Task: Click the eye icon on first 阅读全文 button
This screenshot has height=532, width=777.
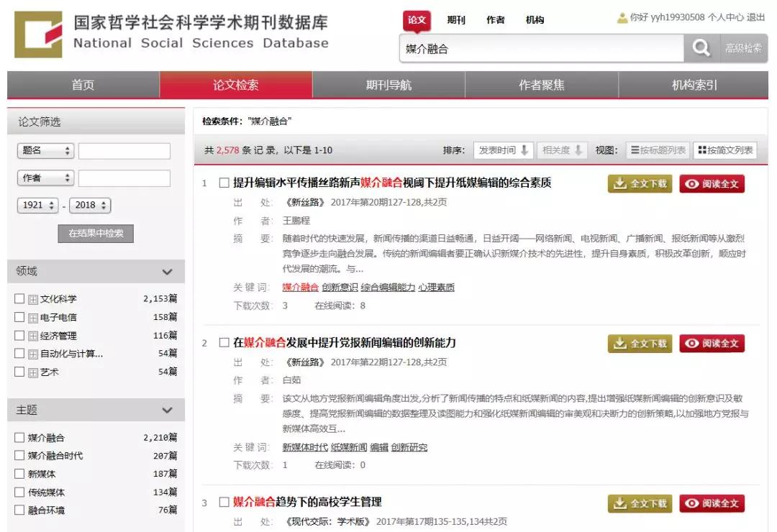Action: [693, 183]
